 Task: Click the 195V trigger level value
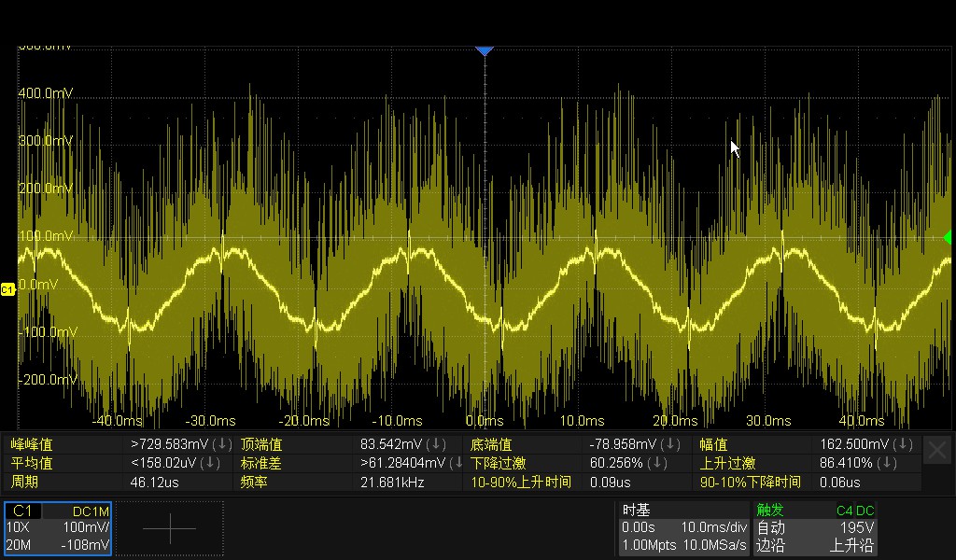859,527
